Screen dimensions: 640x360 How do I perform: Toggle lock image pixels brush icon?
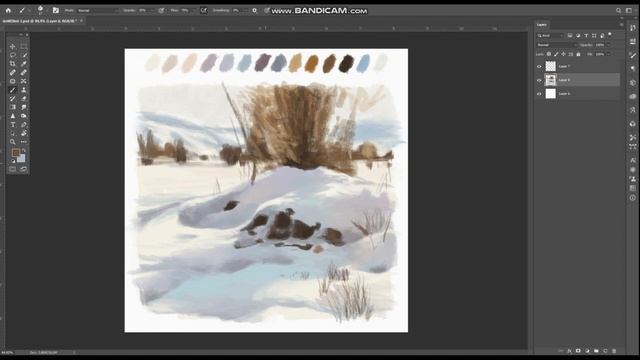pyautogui.click(x=556, y=54)
